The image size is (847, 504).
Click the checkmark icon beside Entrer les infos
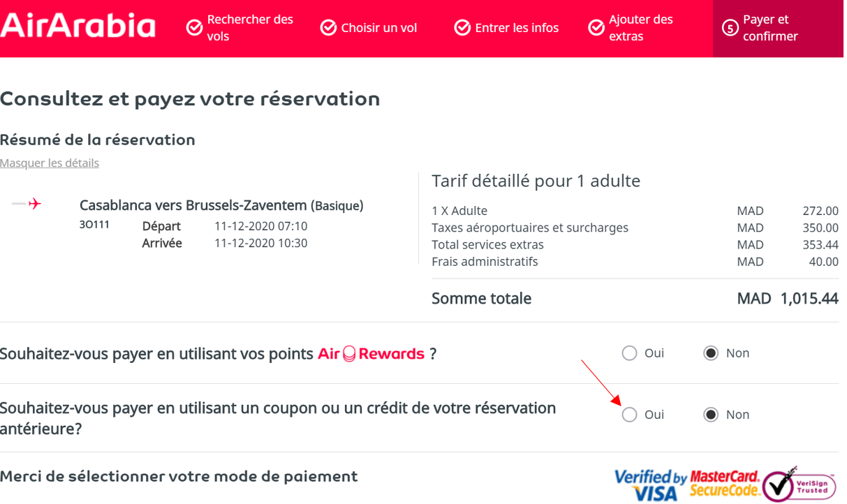click(462, 28)
